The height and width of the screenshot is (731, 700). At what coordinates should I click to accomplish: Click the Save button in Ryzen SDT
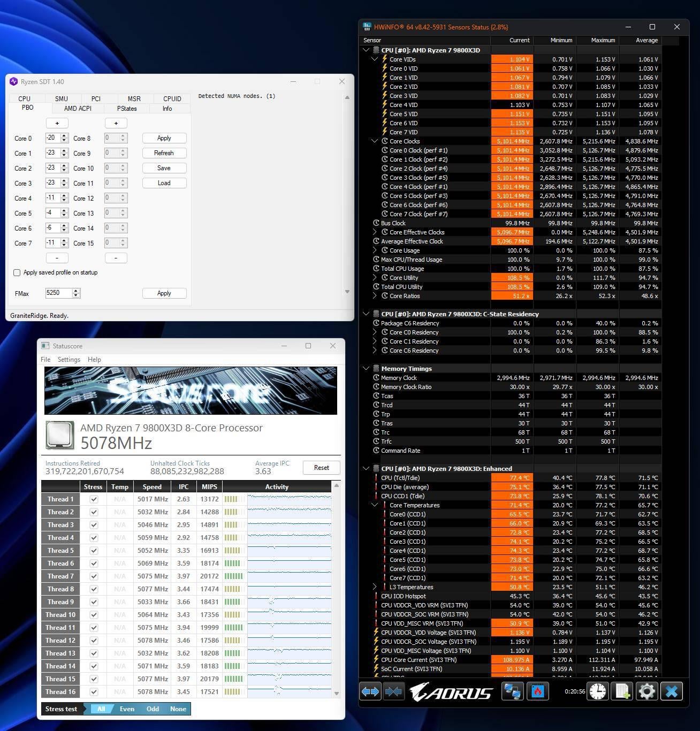pyautogui.click(x=164, y=168)
